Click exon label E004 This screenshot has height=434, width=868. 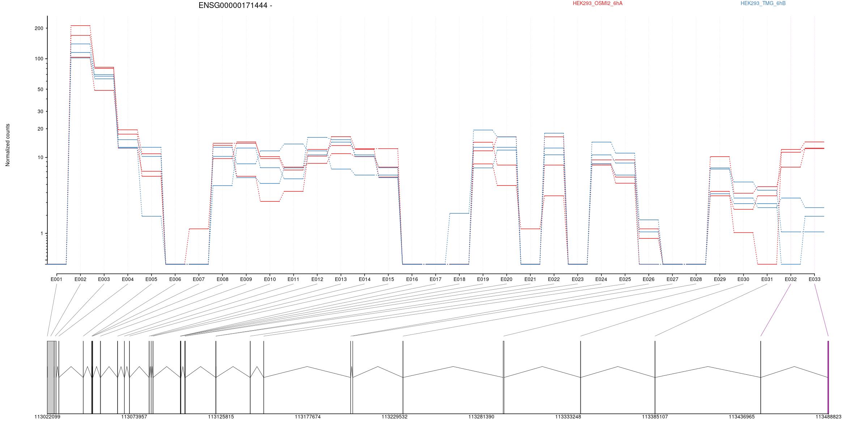click(x=128, y=279)
